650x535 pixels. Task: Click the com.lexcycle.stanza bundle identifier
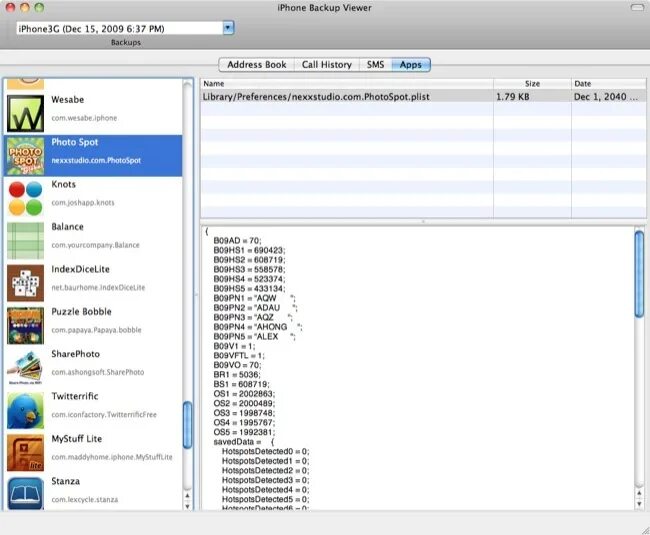point(85,500)
